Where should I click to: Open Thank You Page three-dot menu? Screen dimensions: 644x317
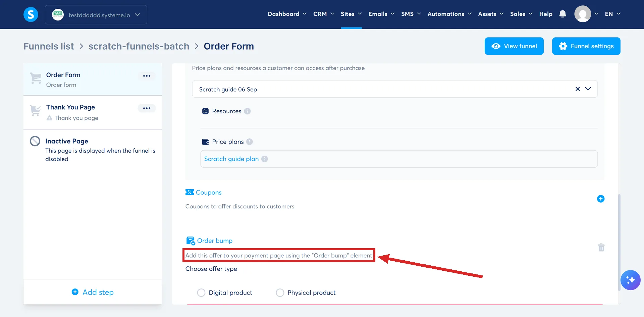point(147,108)
